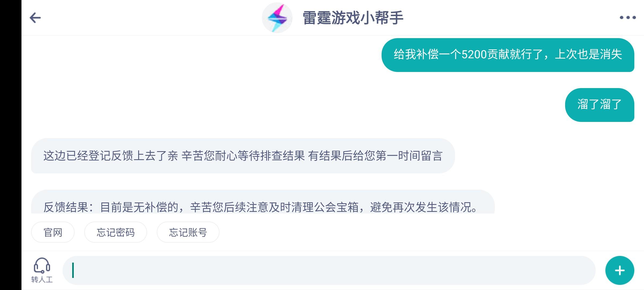Tap the headset customer service icon

[x=42, y=265]
